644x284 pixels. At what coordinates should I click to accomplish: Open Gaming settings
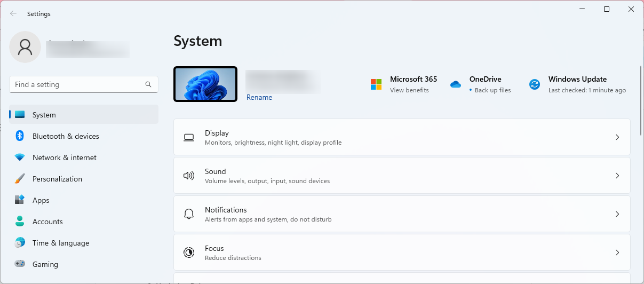(x=84, y=264)
